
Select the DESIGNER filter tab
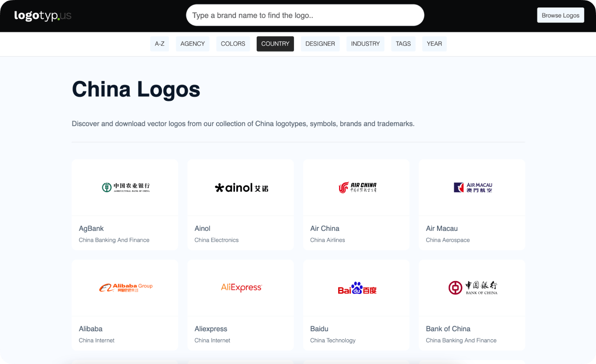pyautogui.click(x=320, y=44)
